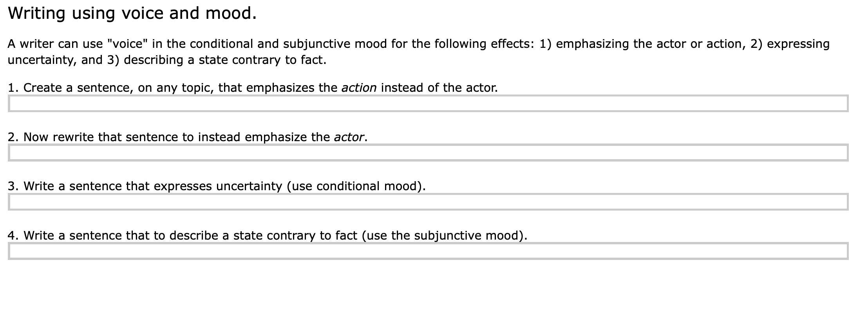Click the number '1.' label of first question

coord(13,87)
